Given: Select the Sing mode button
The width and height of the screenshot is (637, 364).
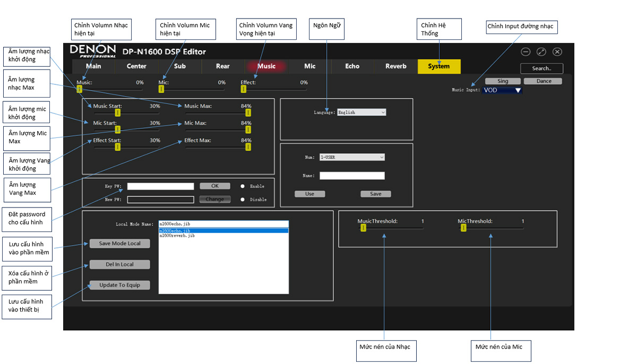Looking at the screenshot, I should 503,81.
